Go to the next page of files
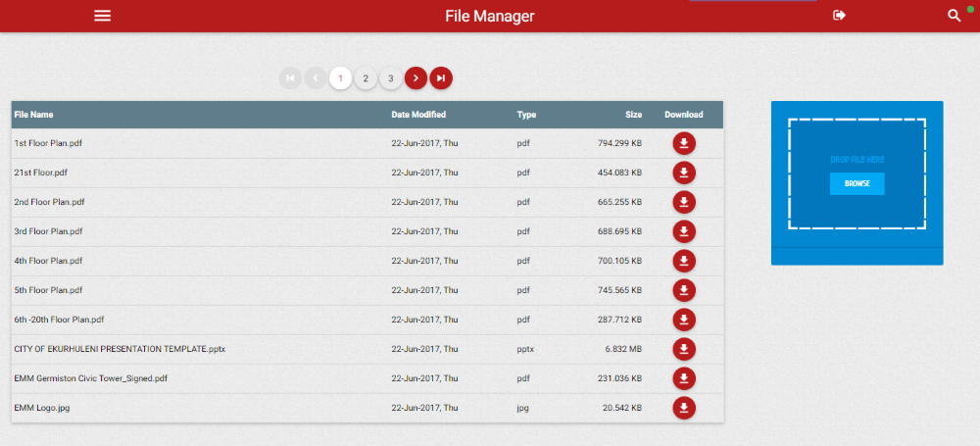 [x=416, y=78]
